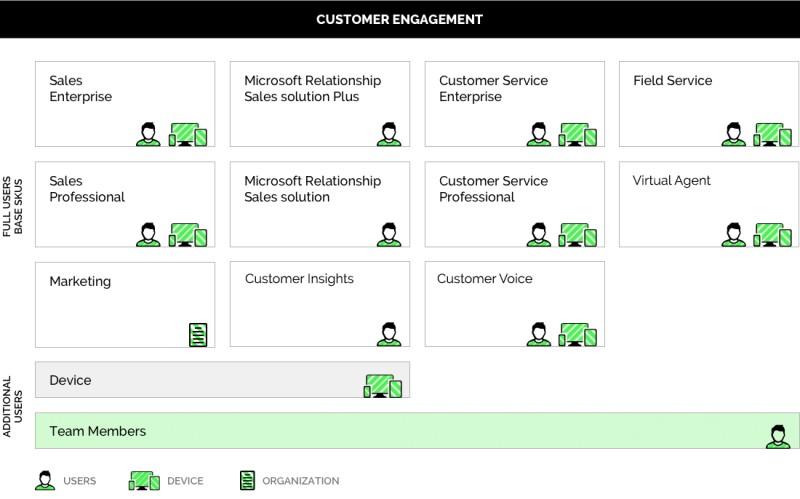Click the device icon in Sales Professional card
The width and height of the screenshot is (800, 499).
(x=188, y=235)
